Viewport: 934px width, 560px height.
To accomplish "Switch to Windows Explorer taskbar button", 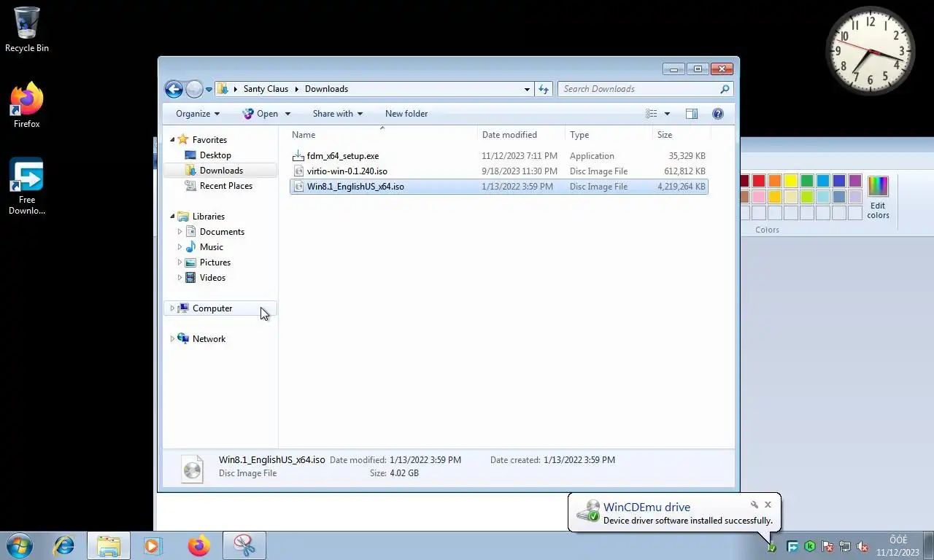I will pyautogui.click(x=109, y=545).
